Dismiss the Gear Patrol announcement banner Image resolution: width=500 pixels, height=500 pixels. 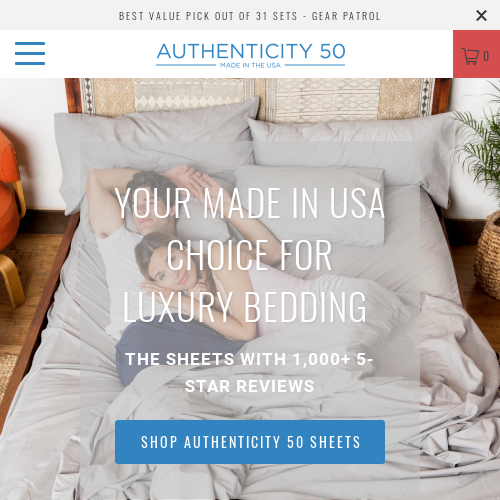[481, 15]
